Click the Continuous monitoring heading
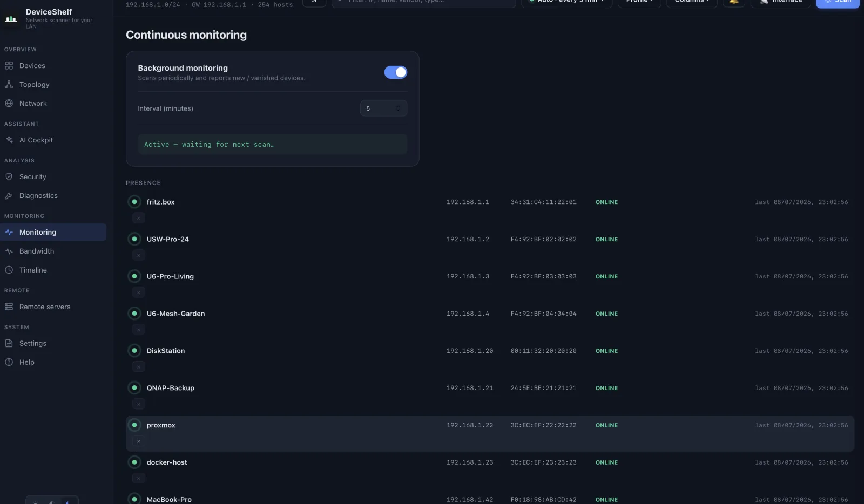This screenshot has width=864, height=504. (x=186, y=35)
